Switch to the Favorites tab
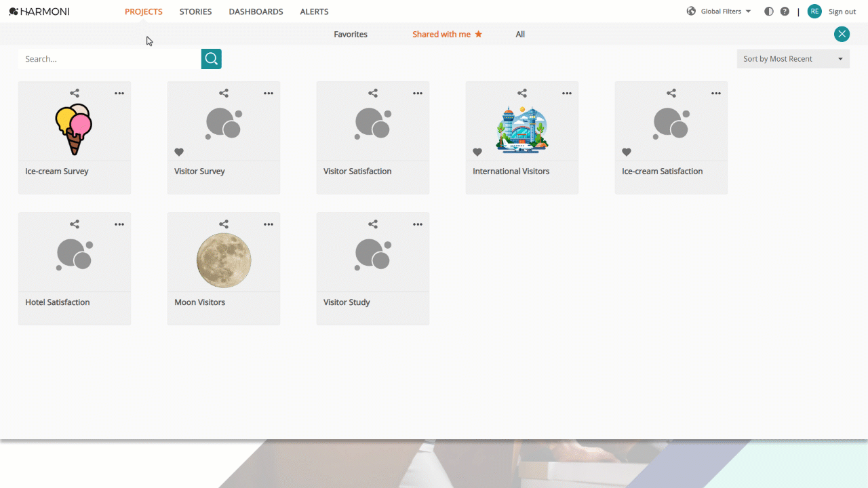Image resolution: width=868 pixels, height=488 pixels. [x=351, y=34]
